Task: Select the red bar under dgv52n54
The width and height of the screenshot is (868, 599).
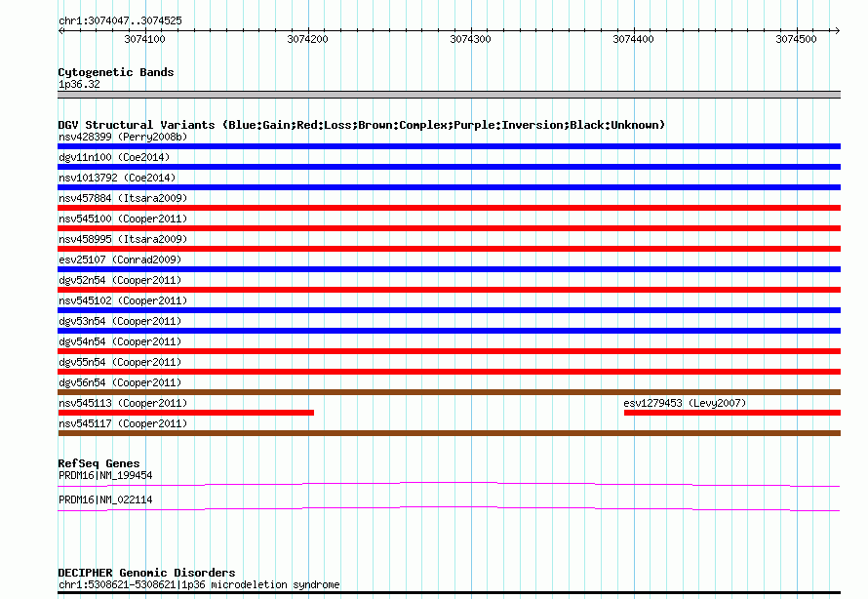Action: pyautogui.click(x=449, y=290)
